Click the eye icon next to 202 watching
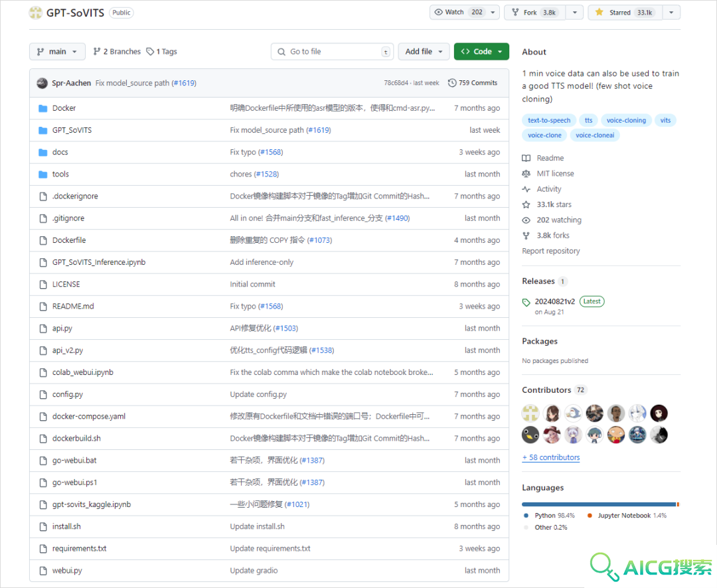This screenshot has width=717, height=588. [526, 220]
